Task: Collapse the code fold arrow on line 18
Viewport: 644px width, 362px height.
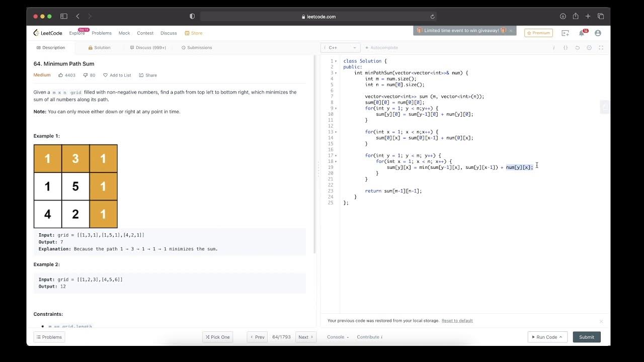Action: point(336,161)
